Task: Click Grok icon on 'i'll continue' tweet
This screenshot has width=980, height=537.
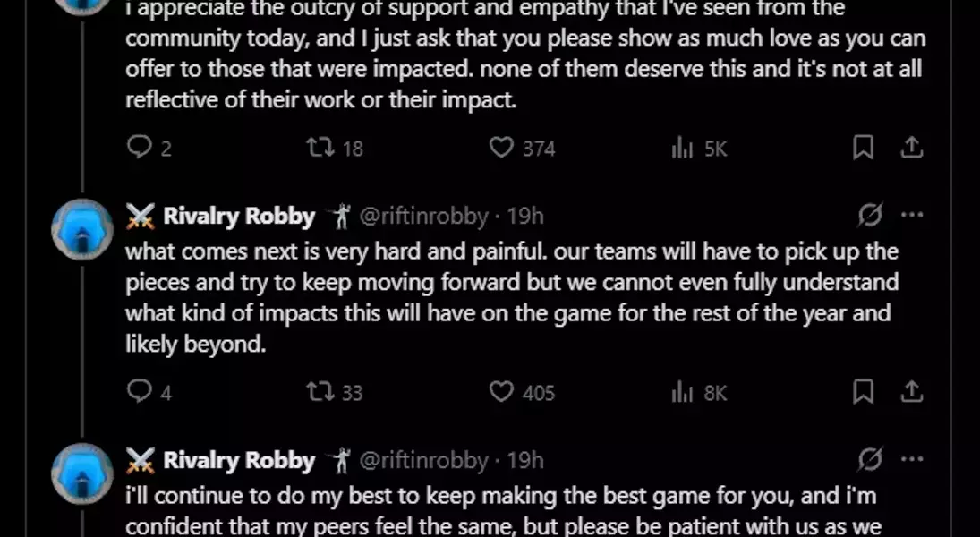Action: (x=870, y=460)
